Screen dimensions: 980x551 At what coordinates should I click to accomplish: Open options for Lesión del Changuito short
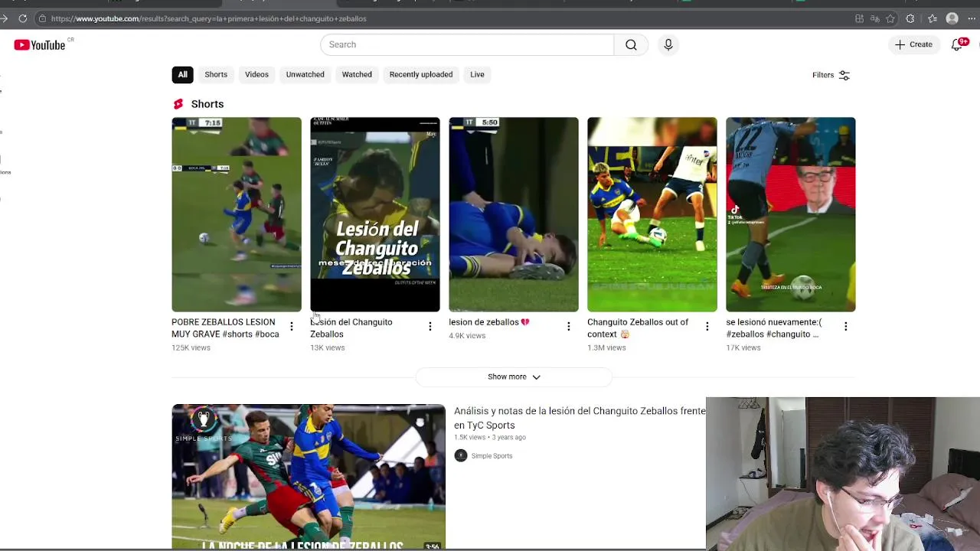coord(430,327)
